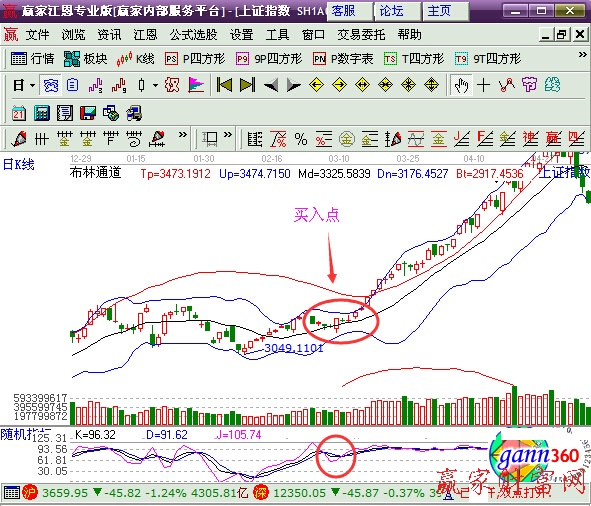Click the notes list icon beside calculator
The height and width of the screenshot is (506, 591).
coord(65,113)
